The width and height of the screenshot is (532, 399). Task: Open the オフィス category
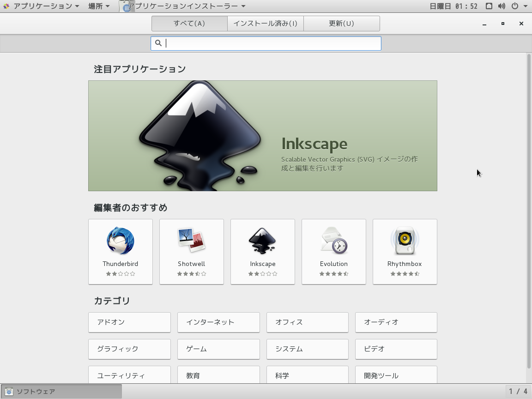[x=308, y=322]
